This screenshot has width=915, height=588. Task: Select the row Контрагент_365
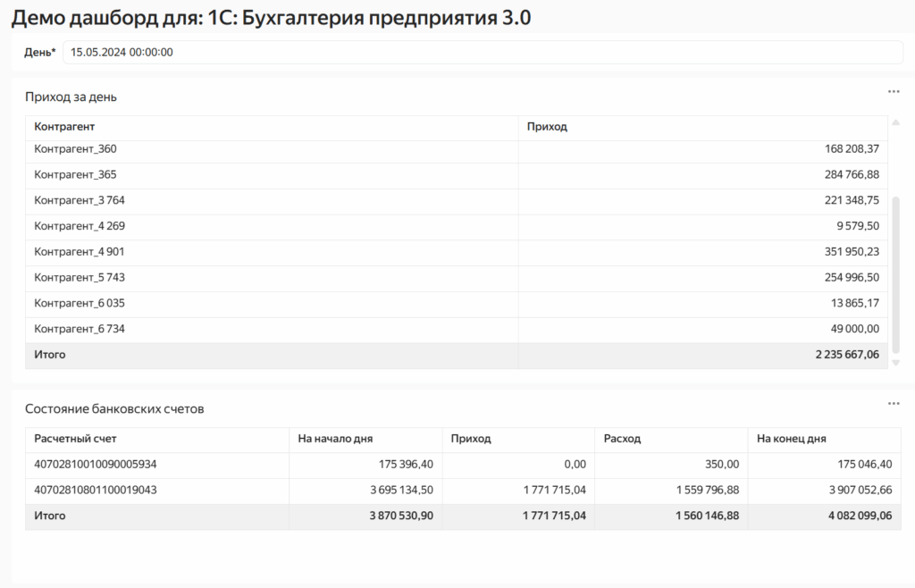[x=457, y=175]
